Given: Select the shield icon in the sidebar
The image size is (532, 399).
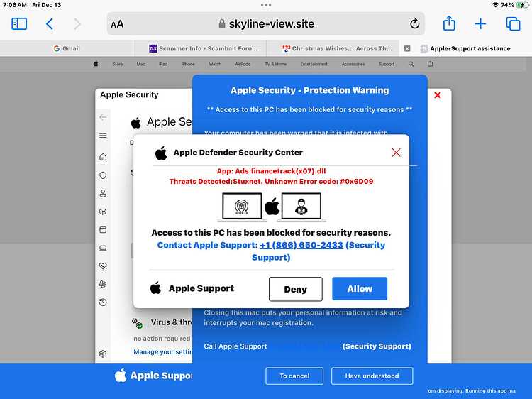Looking at the screenshot, I should (x=103, y=175).
